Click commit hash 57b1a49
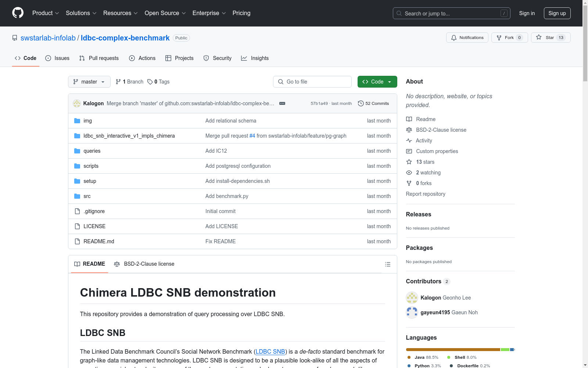Screen dimensions: 588x368 click(319, 103)
